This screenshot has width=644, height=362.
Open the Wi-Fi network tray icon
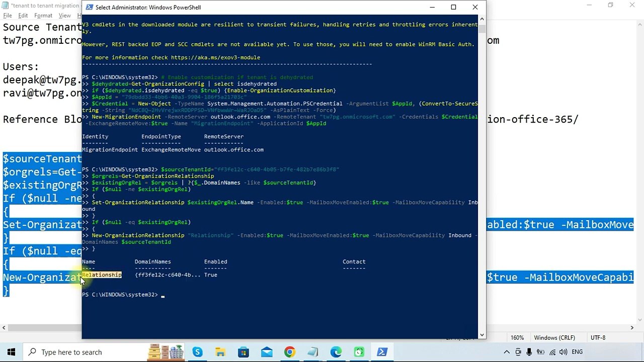click(552, 352)
